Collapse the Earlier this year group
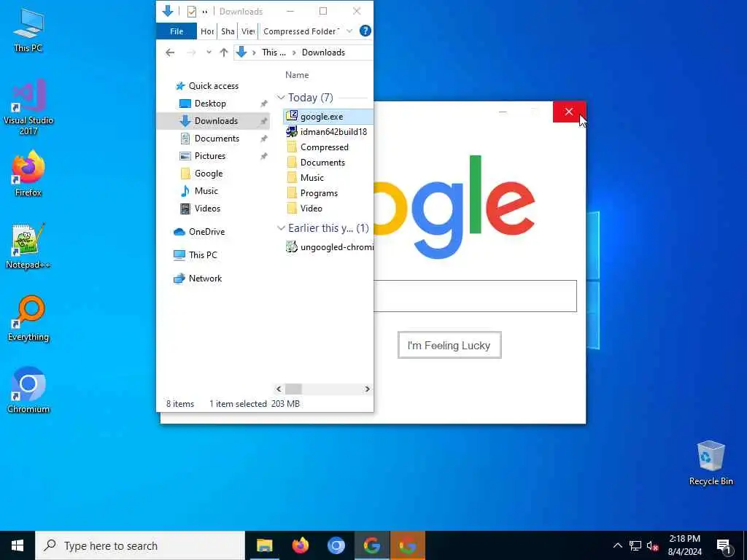 281,228
